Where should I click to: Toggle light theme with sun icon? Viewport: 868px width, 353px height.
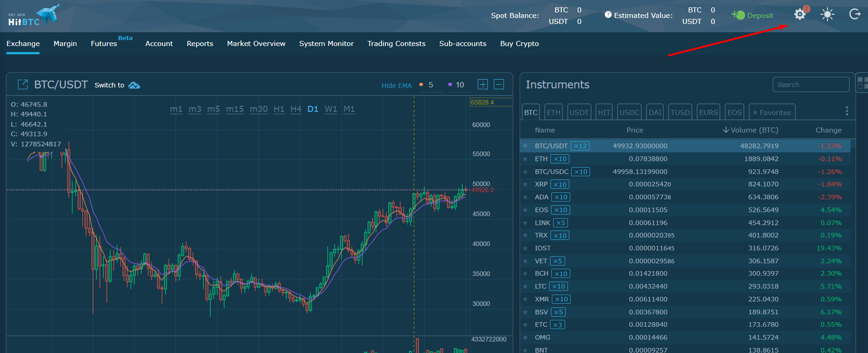coord(827,15)
